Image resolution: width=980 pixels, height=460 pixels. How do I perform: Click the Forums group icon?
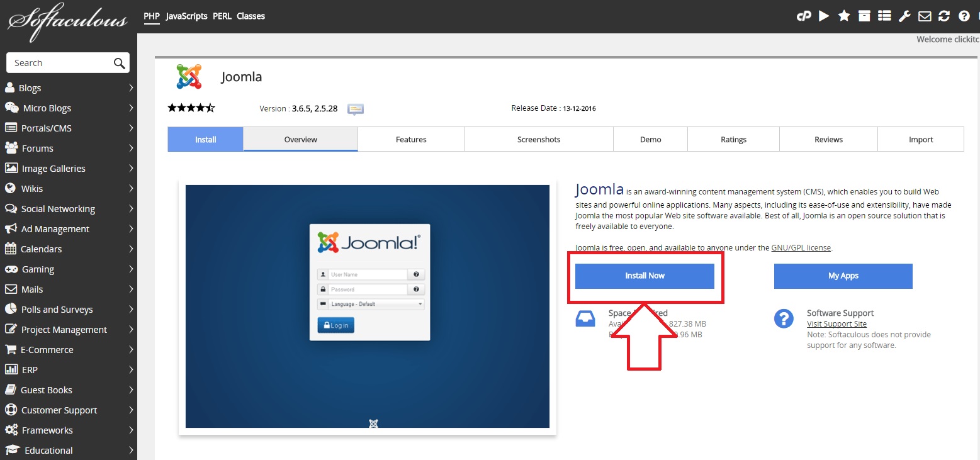pos(11,148)
